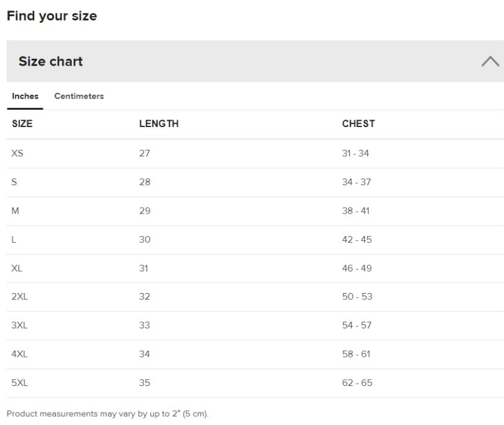The image size is (504, 425).
Task: Click the LENGTH column header
Action: tap(159, 124)
